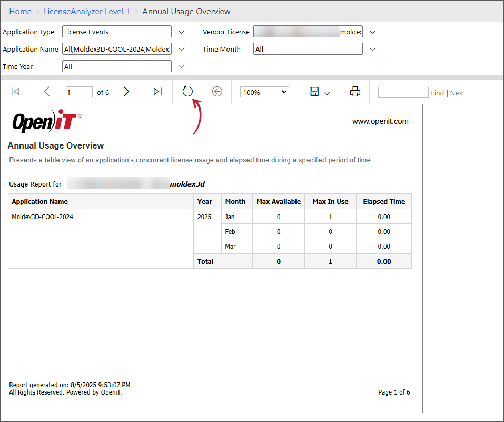The width and height of the screenshot is (504, 422).
Task: Click the Find link in toolbar
Action: (437, 93)
